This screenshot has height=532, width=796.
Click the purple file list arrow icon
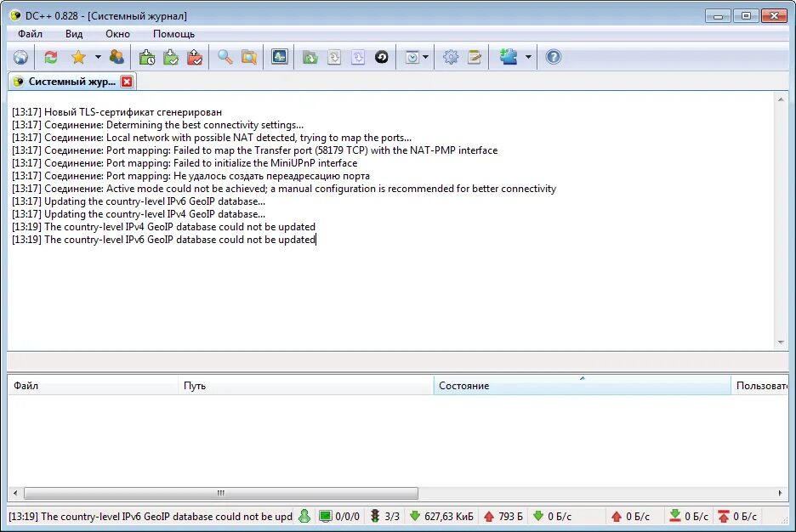pyautogui.click(x=358, y=57)
